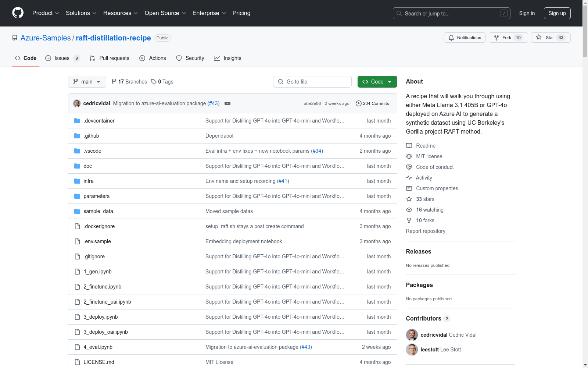Click the Sign in link
This screenshot has width=588, height=368.
tap(527, 13)
